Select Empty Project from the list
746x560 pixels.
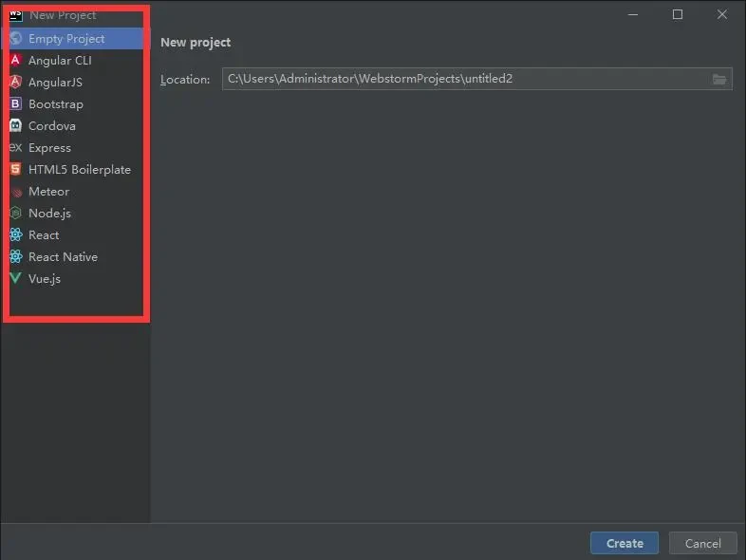(66, 39)
